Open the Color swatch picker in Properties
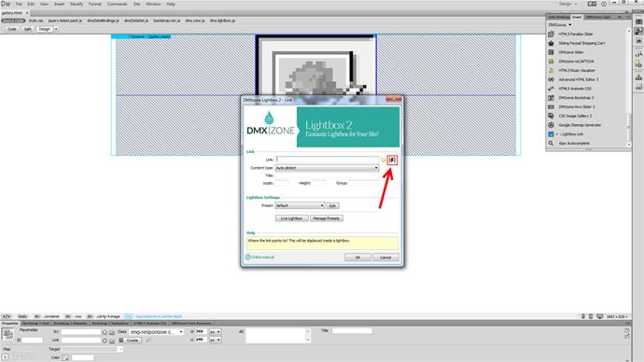The height and width of the screenshot is (362, 644). [x=65, y=357]
